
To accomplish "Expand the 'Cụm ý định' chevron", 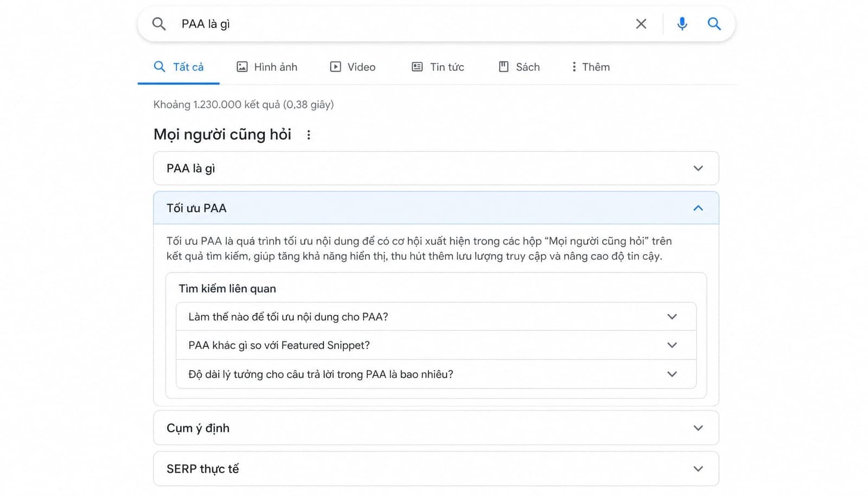I will [698, 428].
